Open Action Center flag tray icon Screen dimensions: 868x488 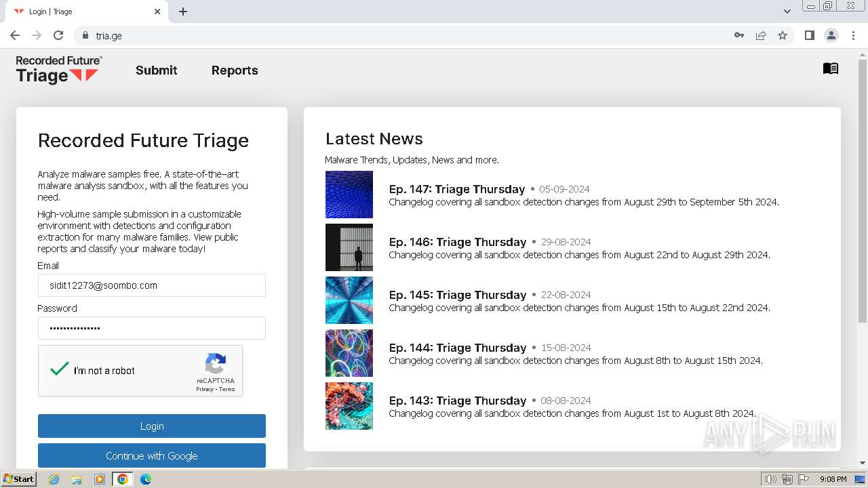[x=804, y=479]
